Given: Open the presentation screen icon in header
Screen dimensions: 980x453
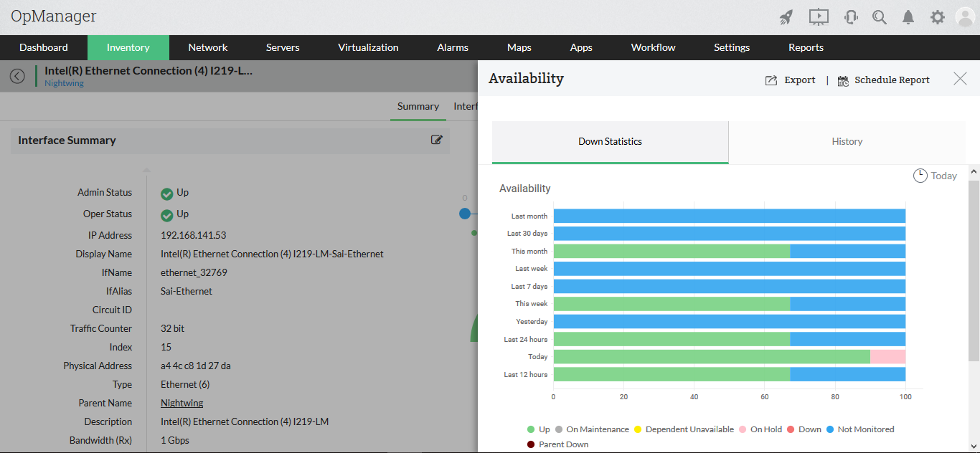Looking at the screenshot, I should pyautogui.click(x=819, y=17).
